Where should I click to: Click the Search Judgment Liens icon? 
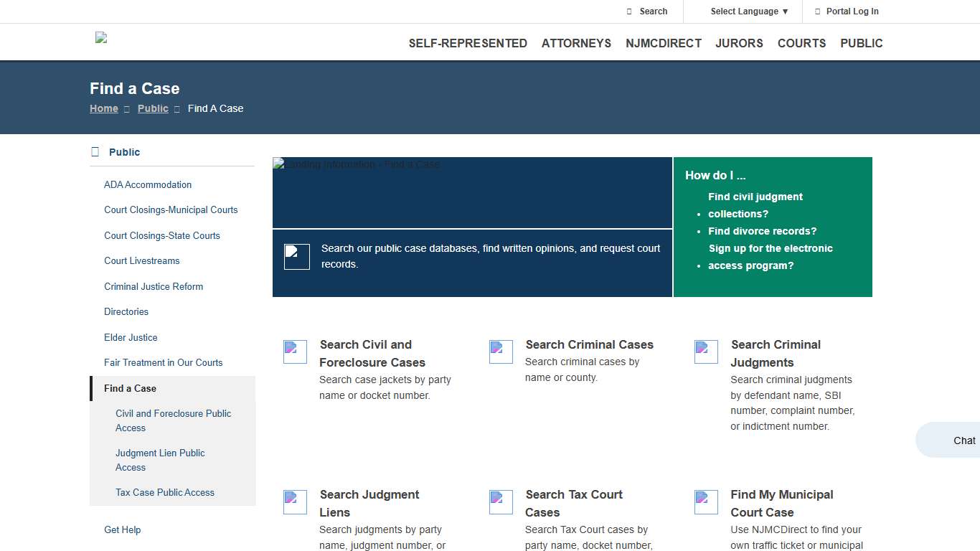click(295, 501)
